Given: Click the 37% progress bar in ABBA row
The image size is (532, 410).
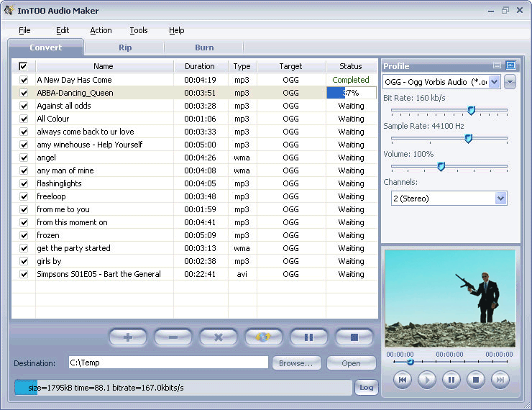Looking at the screenshot, I should [x=352, y=93].
